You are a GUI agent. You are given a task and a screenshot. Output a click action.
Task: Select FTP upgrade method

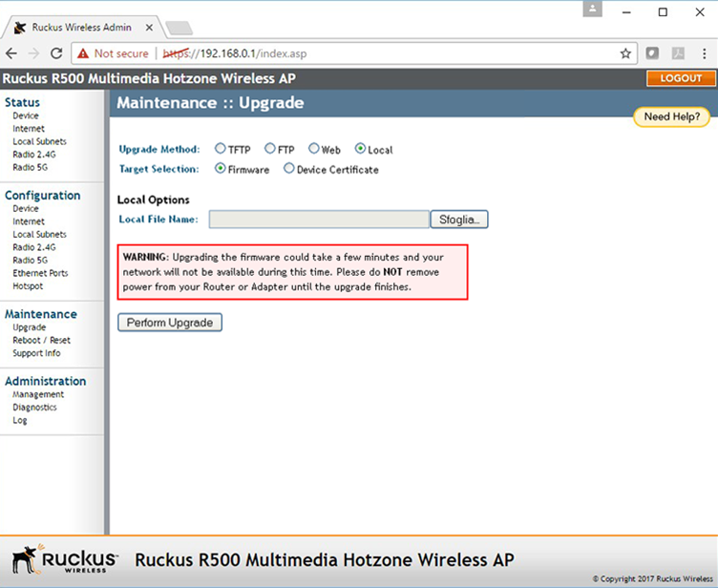point(270,149)
